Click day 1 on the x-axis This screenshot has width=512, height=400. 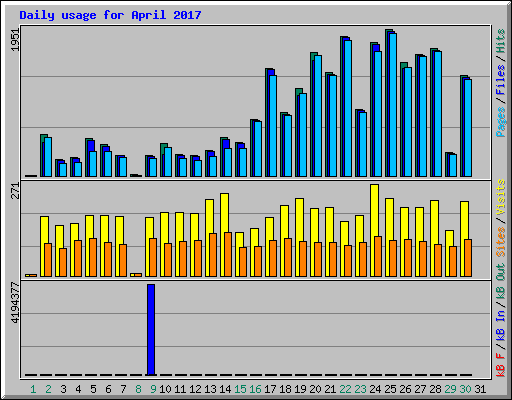[x=33, y=389]
